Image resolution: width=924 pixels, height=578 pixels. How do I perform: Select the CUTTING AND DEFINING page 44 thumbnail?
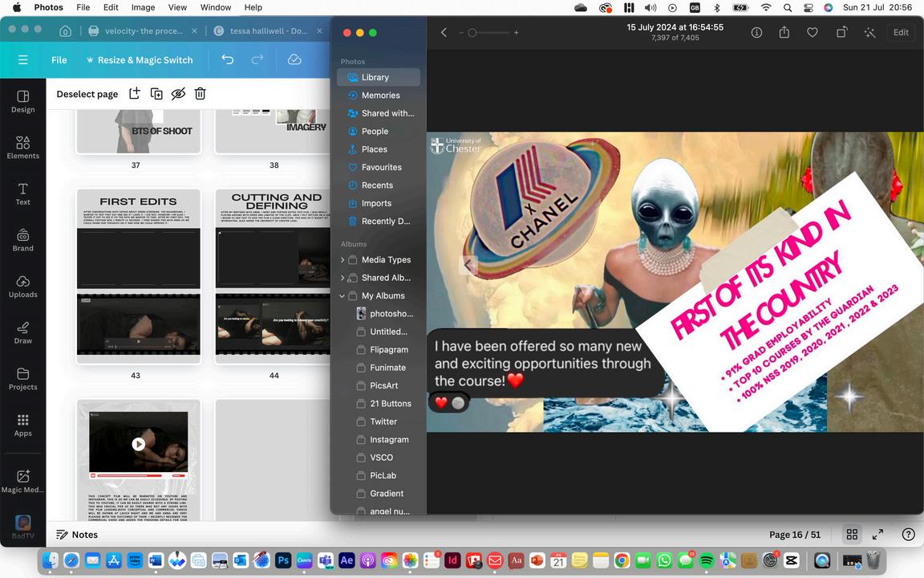pos(272,276)
